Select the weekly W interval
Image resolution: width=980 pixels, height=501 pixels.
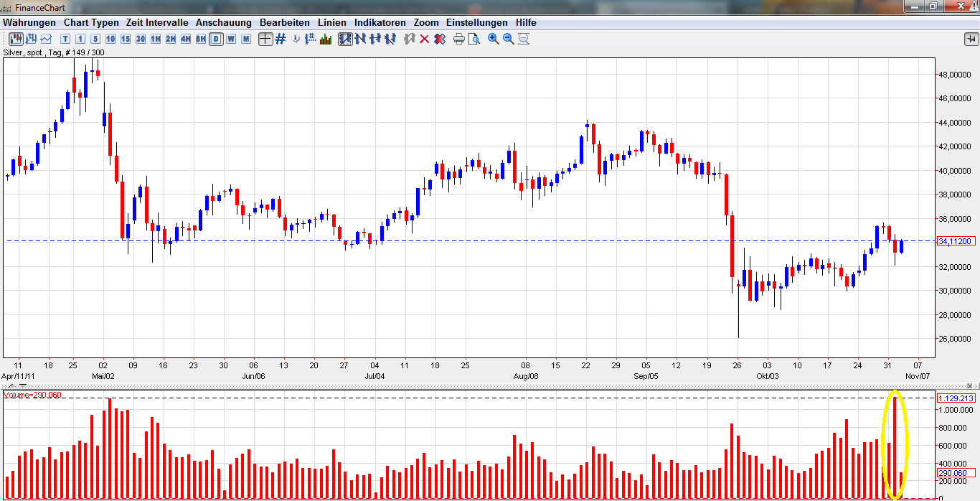[231, 39]
